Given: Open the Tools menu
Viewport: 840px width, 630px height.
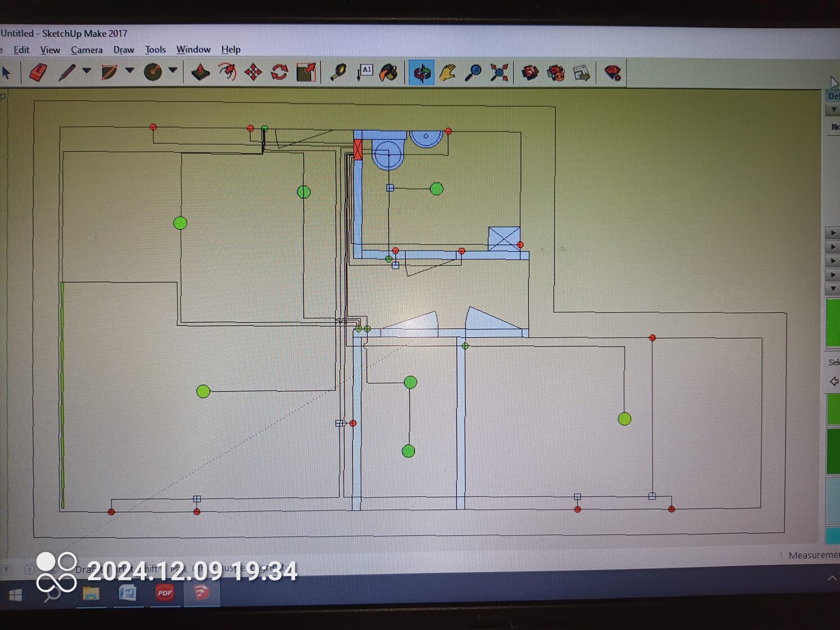Looking at the screenshot, I should tap(155, 49).
